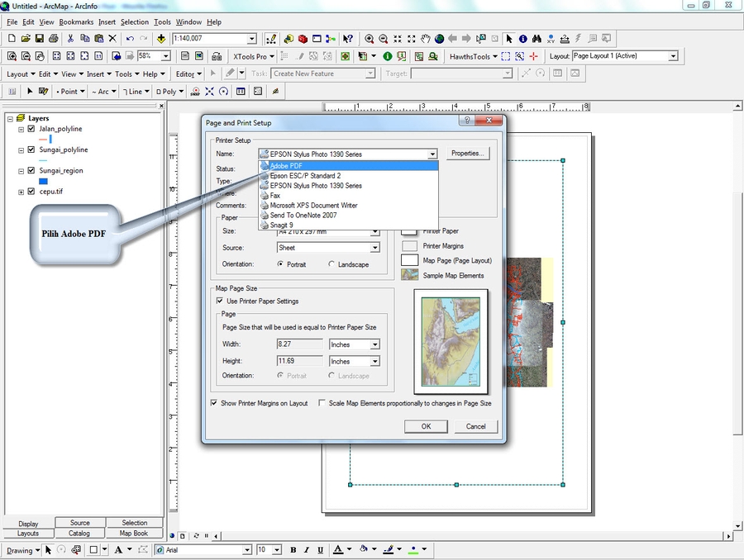The image size is (744, 560).
Task: Select the Zoom In tool
Action: coord(370,38)
